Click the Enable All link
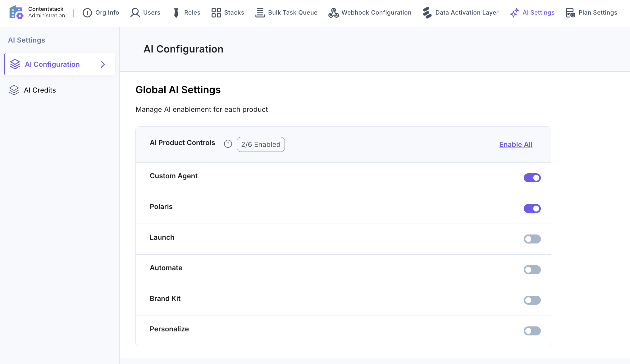Screen dimensions: 630x364 [x=516, y=144]
